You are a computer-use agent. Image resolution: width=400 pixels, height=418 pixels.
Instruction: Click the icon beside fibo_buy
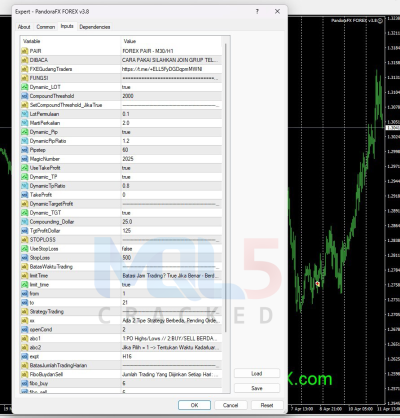coord(25,383)
